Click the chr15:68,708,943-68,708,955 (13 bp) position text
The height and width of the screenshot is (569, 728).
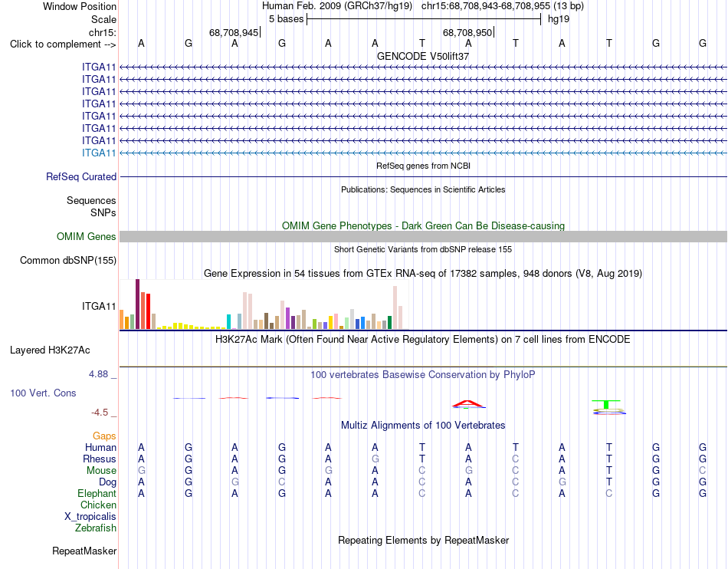pos(503,6)
